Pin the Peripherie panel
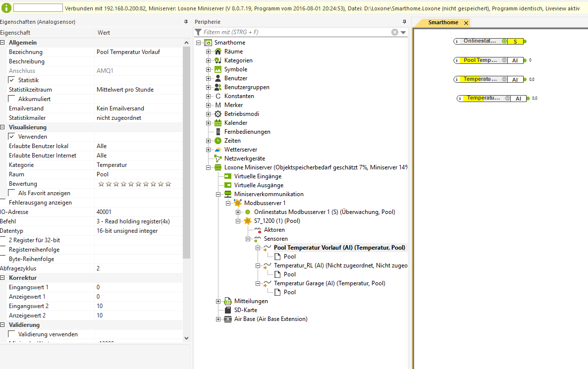588x369 pixels. 404,22
